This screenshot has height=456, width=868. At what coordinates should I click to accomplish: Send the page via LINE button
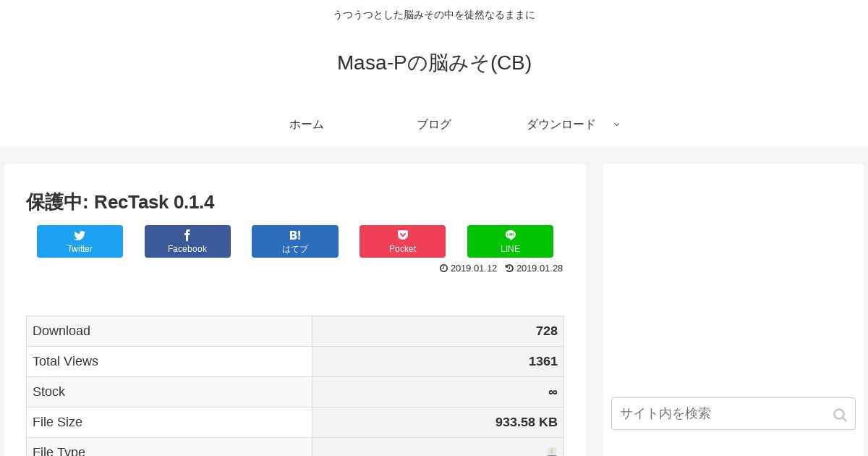click(510, 241)
